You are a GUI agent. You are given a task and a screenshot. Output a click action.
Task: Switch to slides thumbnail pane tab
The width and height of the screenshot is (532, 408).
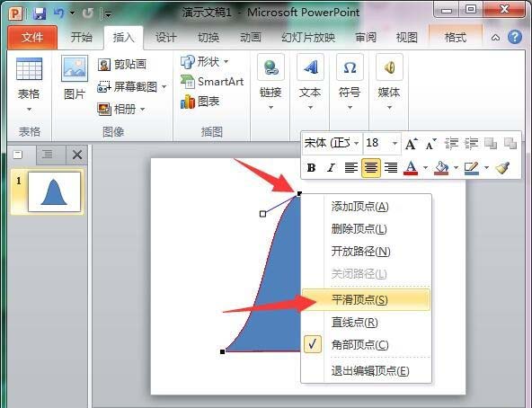(x=18, y=155)
